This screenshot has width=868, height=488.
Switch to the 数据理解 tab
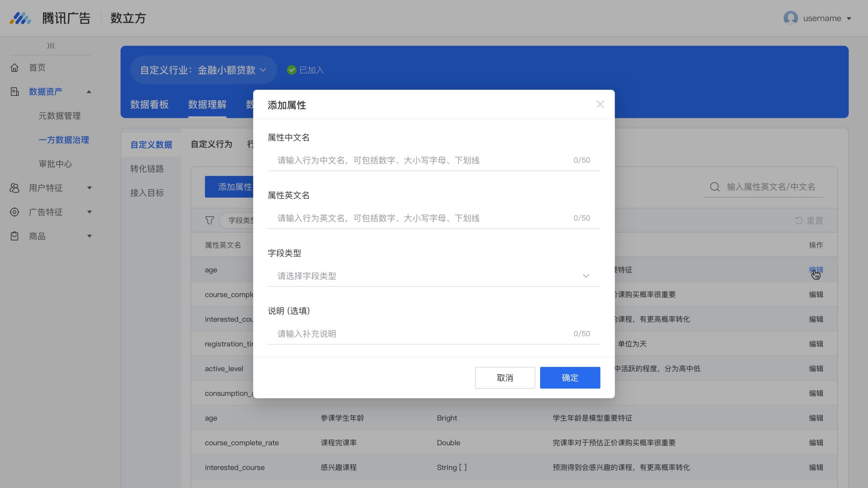click(207, 104)
